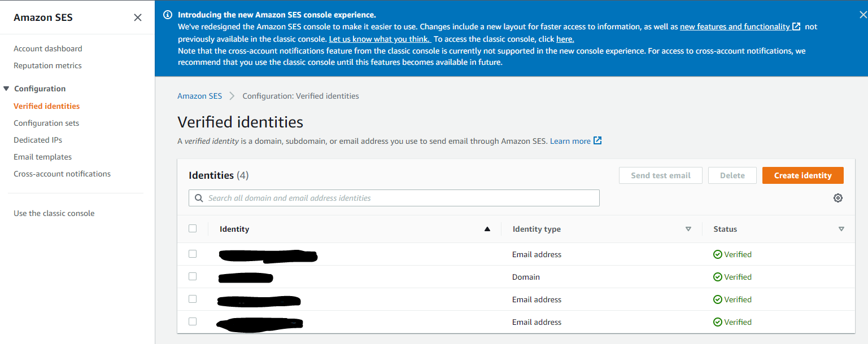Go to Reputation metrics
Screen dimensions: 868x344
point(47,65)
